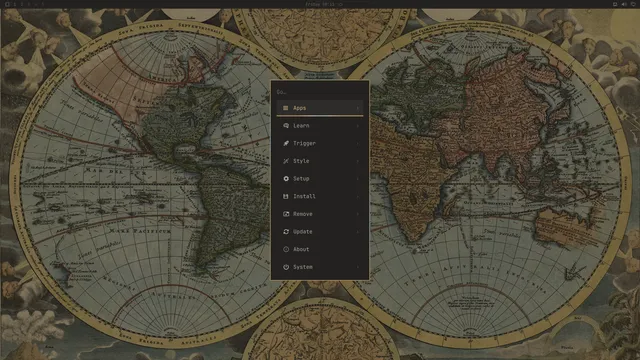Choose the Remove menu item
The width and height of the screenshot is (640, 360).
coord(320,214)
